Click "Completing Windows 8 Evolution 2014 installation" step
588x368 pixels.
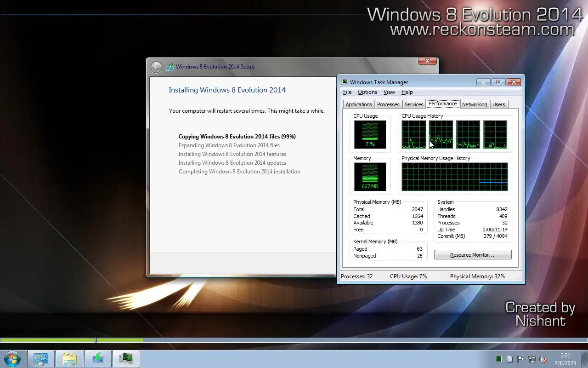[239, 172]
